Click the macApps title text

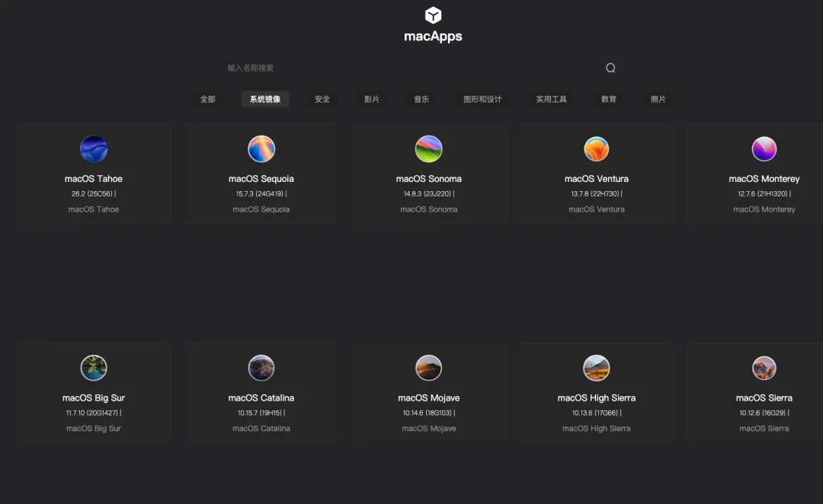pos(433,37)
